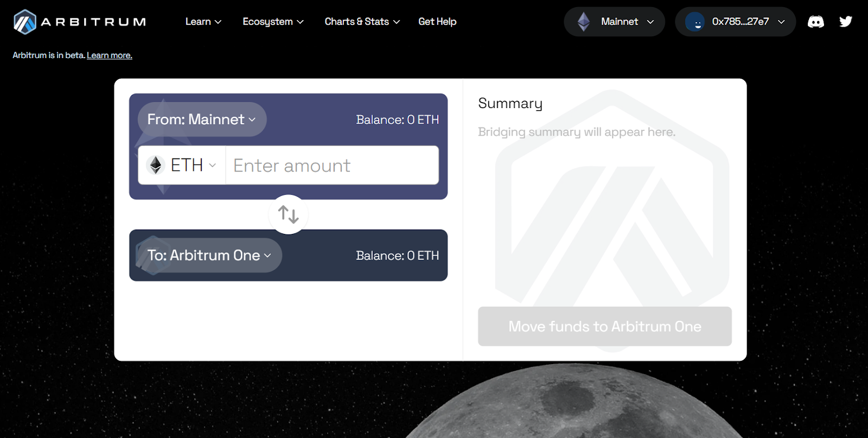Viewport: 868px width, 438px height.
Task: Click the swap direction arrows button
Action: pos(289,214)
